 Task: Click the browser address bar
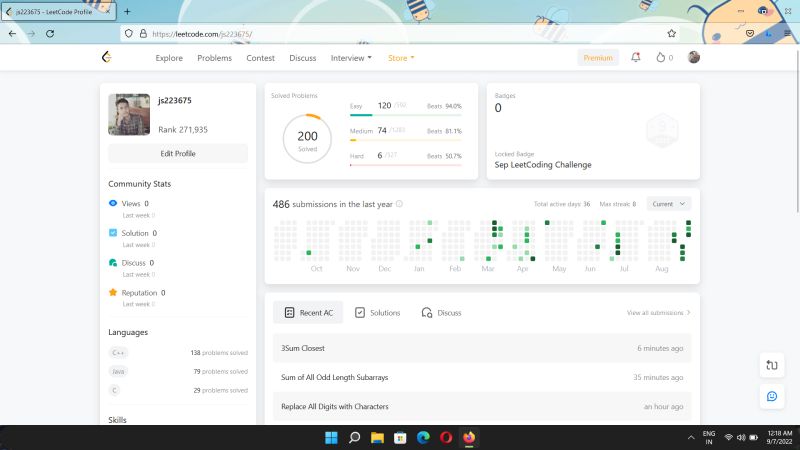[x=398, y=34]
